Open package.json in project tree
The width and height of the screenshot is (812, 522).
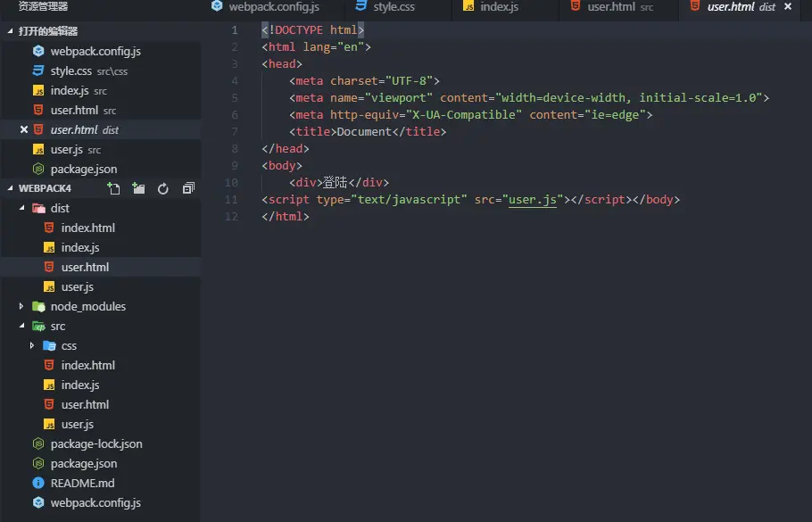point(101,464)
